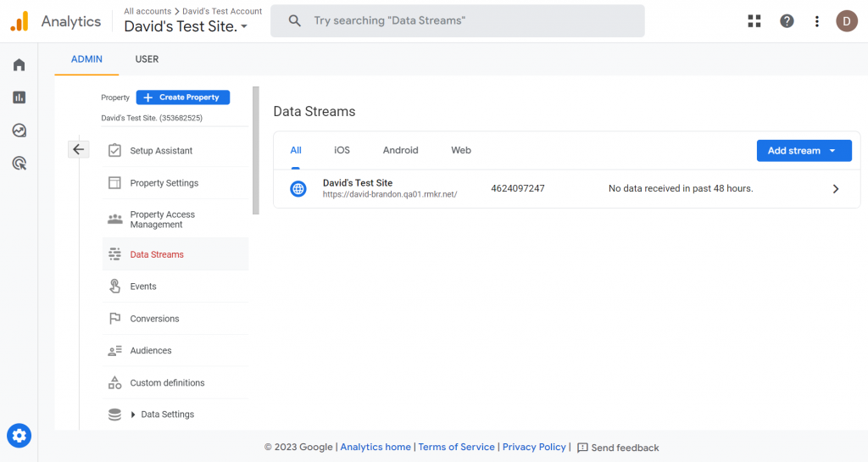
Task: Open the David's Test Site property selector dropdown
Action: [186, 26]
